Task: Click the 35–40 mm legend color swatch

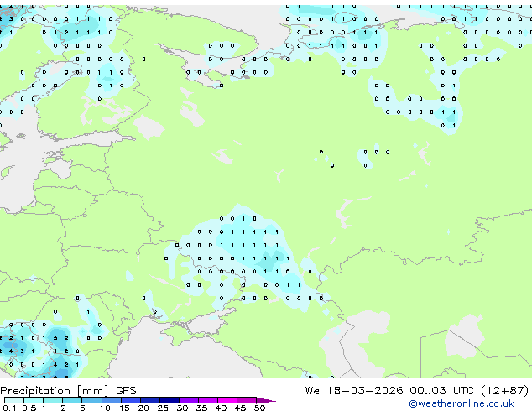Action: click(208, 400)
